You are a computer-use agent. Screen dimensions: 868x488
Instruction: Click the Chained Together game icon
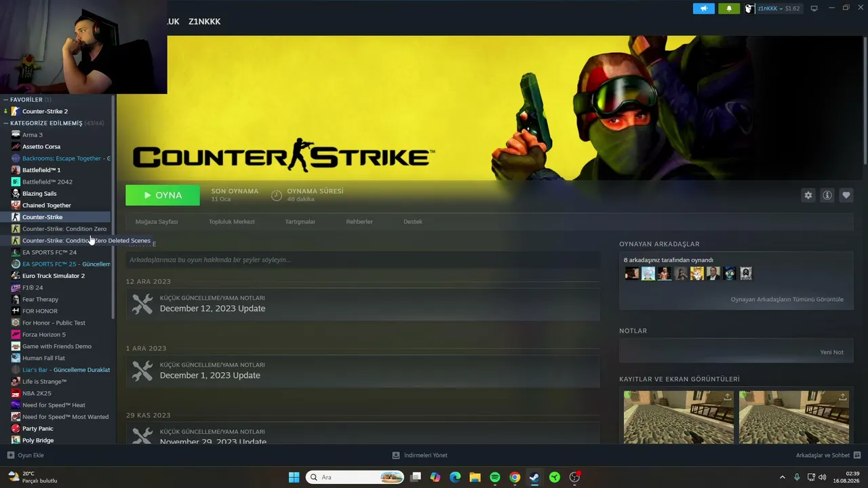pyautogui.click(x=16, y=205)
